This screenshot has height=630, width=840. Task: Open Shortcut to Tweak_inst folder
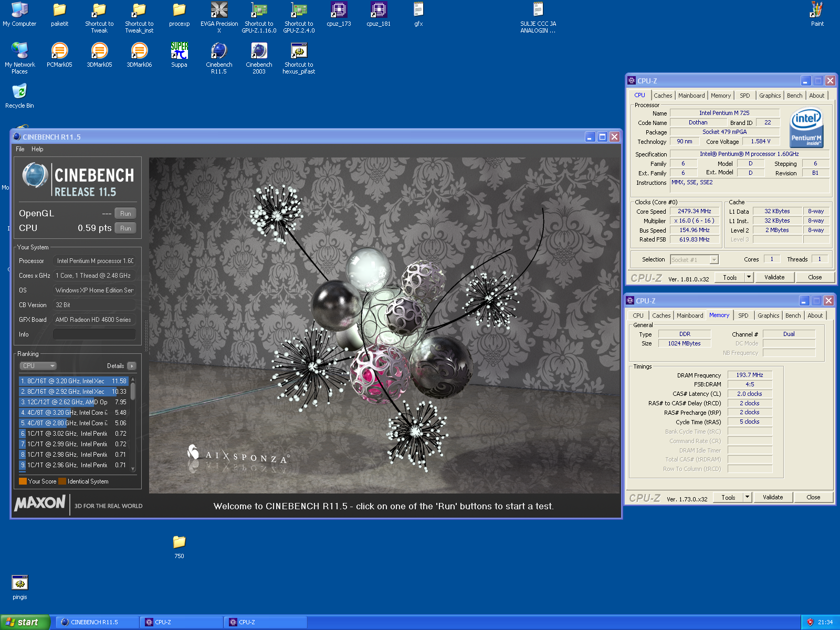(x=139, y=17)
